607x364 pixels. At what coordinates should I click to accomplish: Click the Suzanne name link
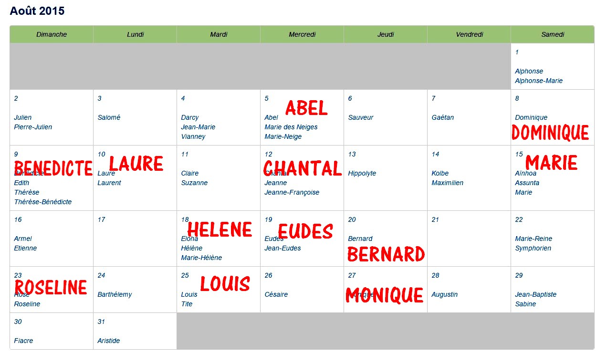click(x=194, y=183)
